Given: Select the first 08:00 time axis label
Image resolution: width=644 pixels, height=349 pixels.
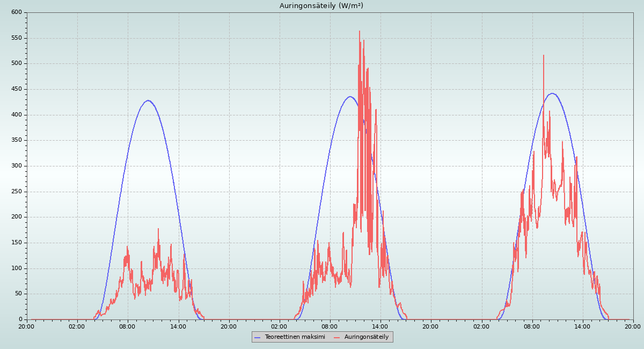Looking at the screenshot, I should pyautogui.click(x=128, y=326).
